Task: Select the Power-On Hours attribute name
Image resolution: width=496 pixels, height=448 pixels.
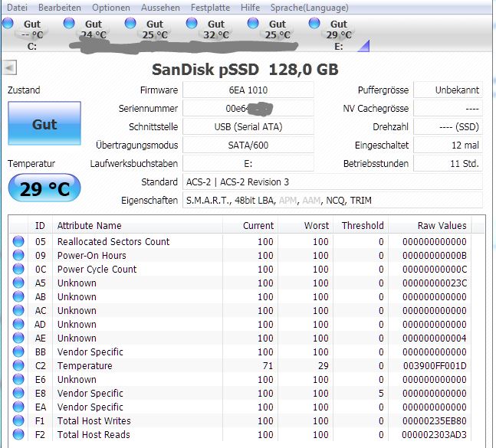Action: point(92,255)
